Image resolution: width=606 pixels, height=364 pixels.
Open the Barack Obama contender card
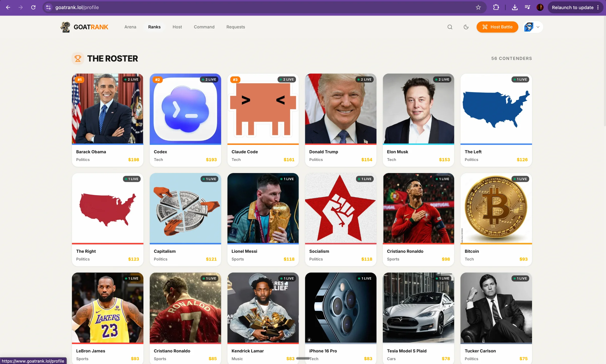click(108, 120)
